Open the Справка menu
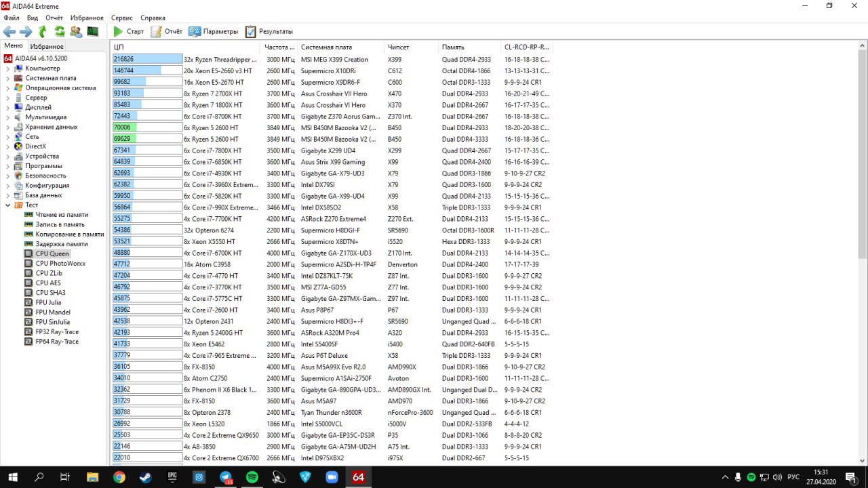The width and height of the screenshot is (868, 488). click(x=153, y=18)
